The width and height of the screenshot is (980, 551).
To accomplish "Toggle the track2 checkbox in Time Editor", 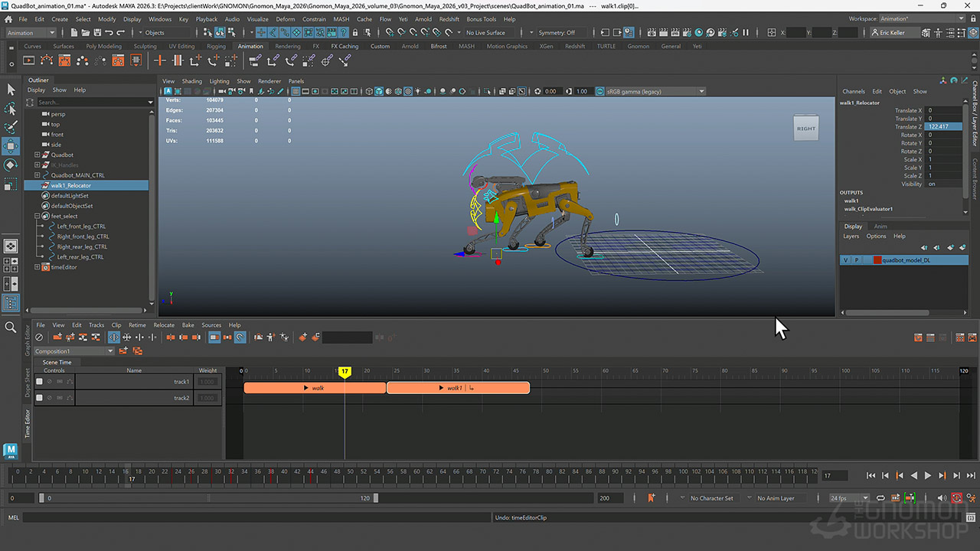I will 40,398.
